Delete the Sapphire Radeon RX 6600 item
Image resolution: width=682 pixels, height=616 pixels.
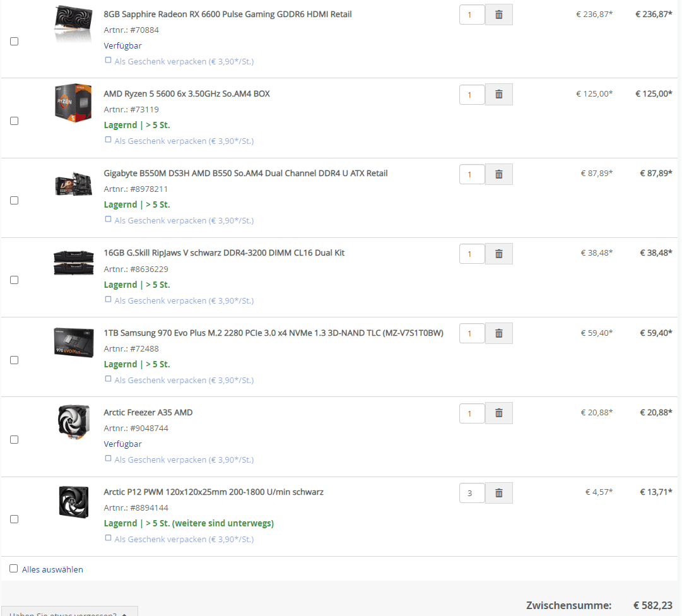pyautogui.click(x=499, y=15)
